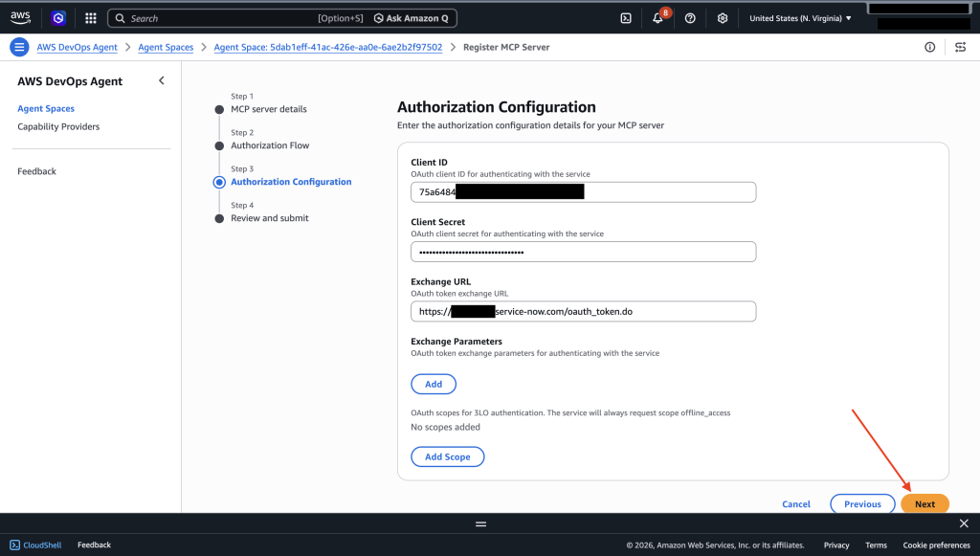Screen dimensions: 980x556
Task: Open the AWS DevOps Agent service icon
Action: coord(58,18)
